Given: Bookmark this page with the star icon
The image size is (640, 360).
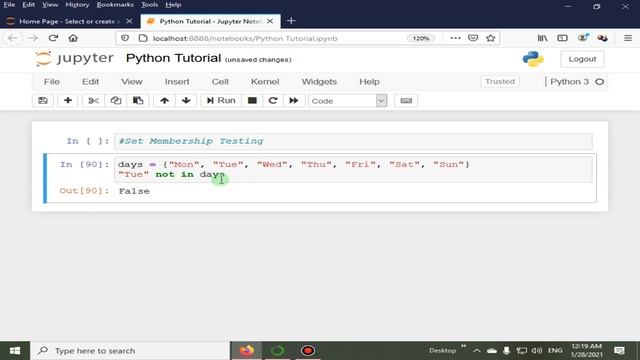Looking at the screenshot, I should click(491, 38).
